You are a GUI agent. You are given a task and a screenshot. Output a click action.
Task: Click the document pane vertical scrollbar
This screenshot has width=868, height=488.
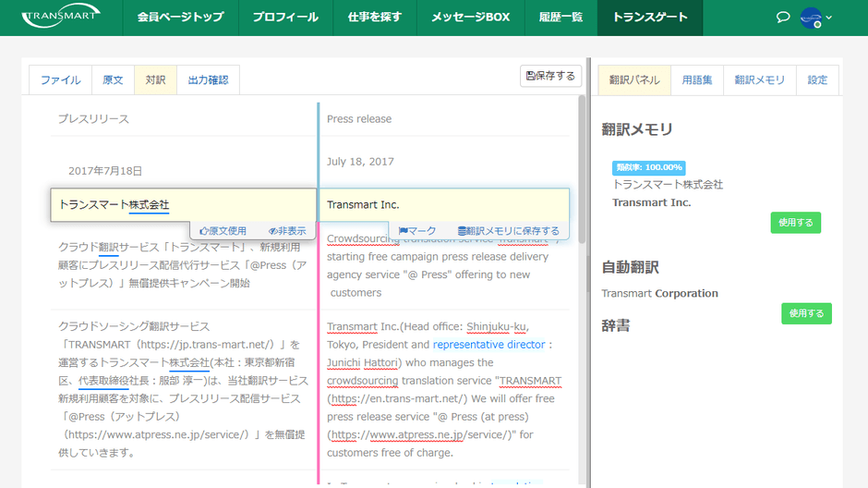tap(582, 185)
